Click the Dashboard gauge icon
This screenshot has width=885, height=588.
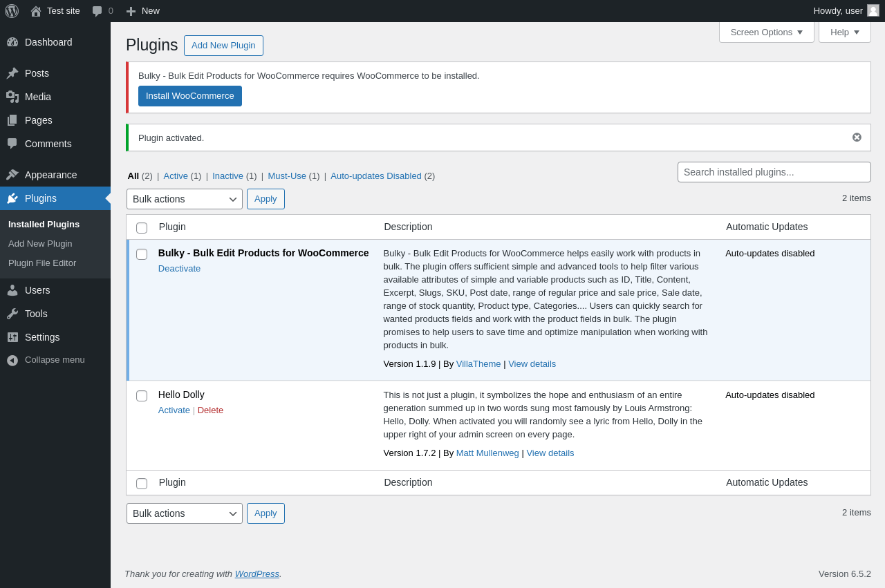coord(12,42)
